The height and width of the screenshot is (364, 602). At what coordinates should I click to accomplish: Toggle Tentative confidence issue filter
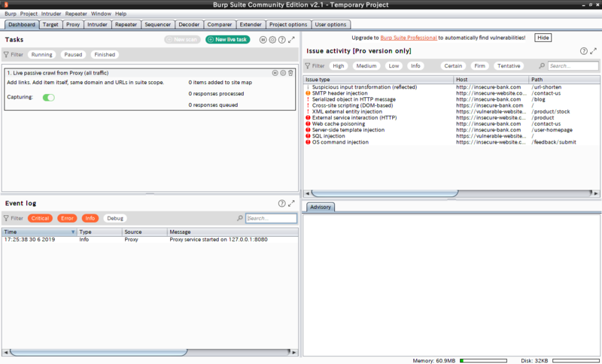pos(509,66)
